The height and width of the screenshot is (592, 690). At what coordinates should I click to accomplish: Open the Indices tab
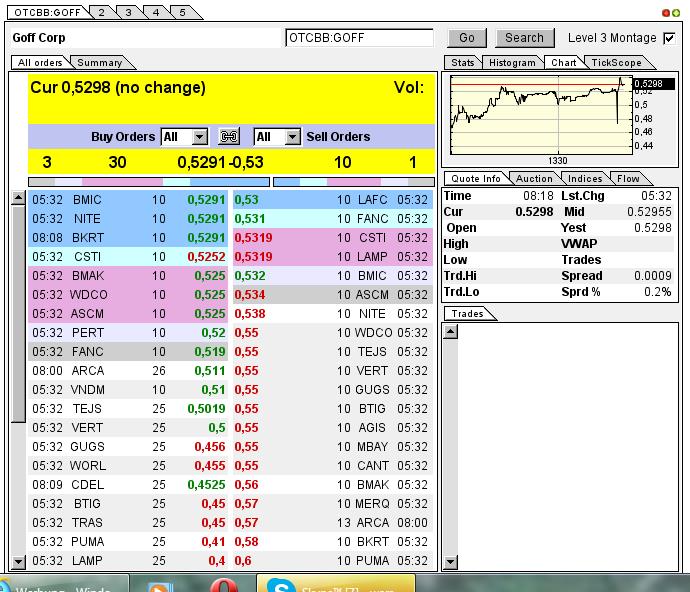coord(585,178)
